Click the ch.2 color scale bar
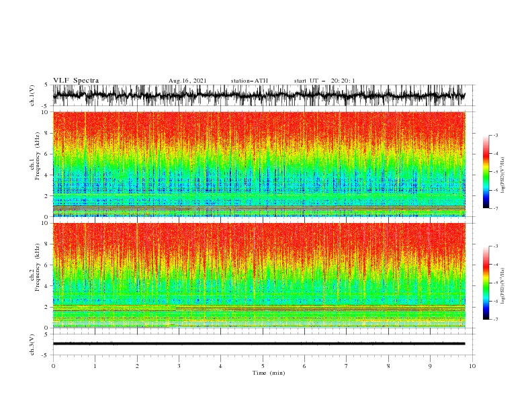The height and width of the screenshot is (411, 532). pyautogui.click(x=486, y=283)
